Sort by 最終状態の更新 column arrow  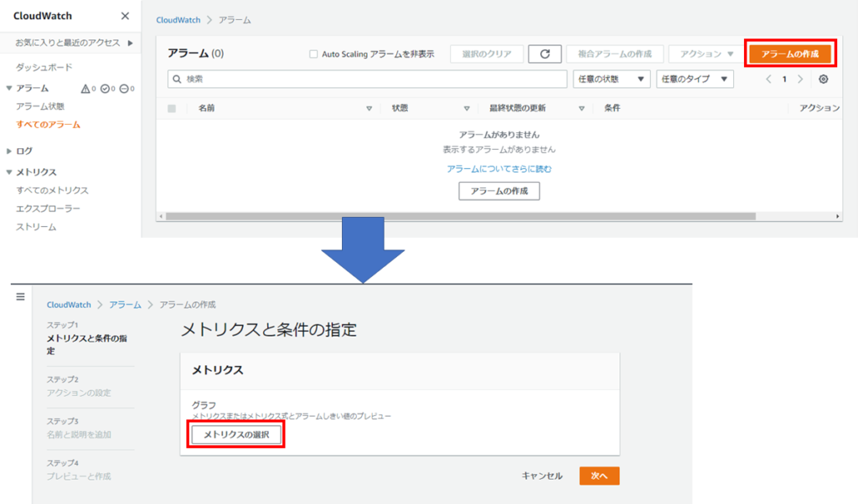(x=581, y=108)
